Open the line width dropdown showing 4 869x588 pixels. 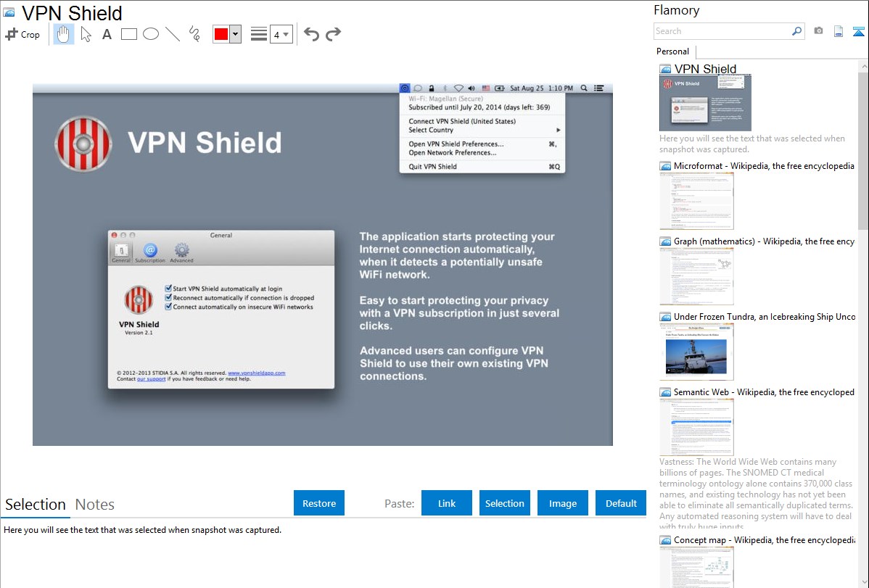[x=281, y=34]
